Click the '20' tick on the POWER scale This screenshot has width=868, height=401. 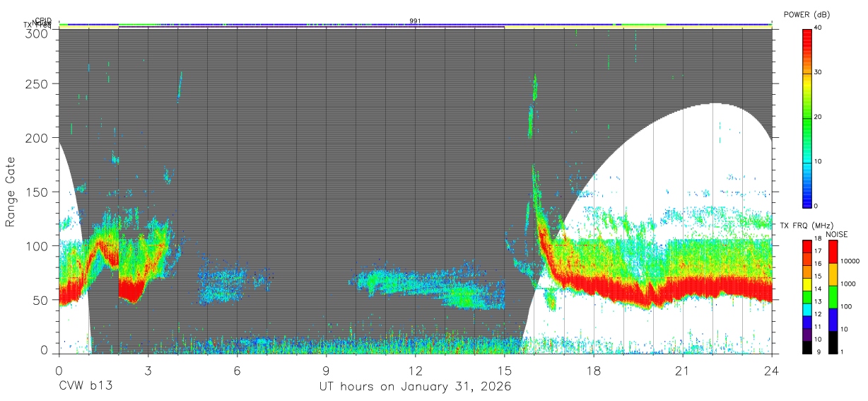click(x=818, y=117)
